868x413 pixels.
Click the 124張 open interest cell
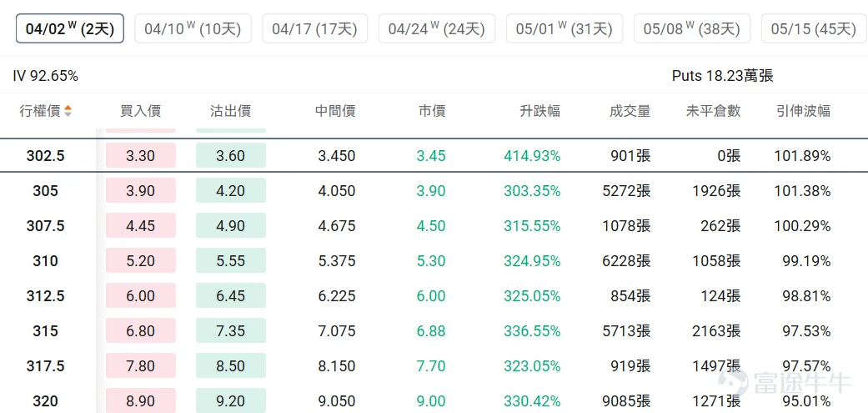point(720,296)
